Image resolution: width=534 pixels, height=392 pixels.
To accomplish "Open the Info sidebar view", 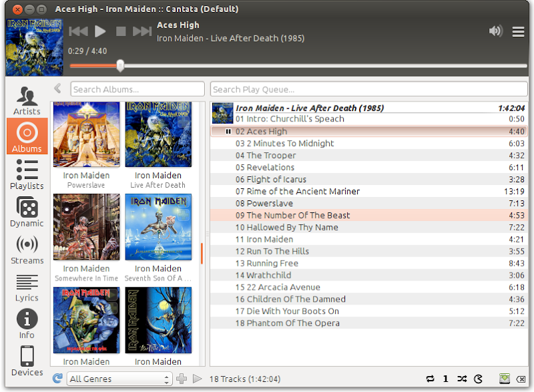I will [x=27, y=323].
